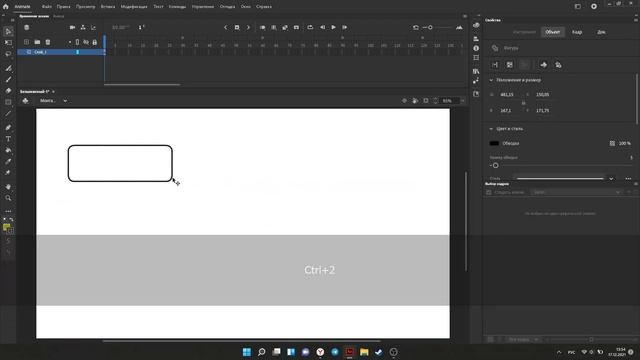This screenshot has width=640, height=360.
Task: Step back one frame
Action: coord(322,27)
